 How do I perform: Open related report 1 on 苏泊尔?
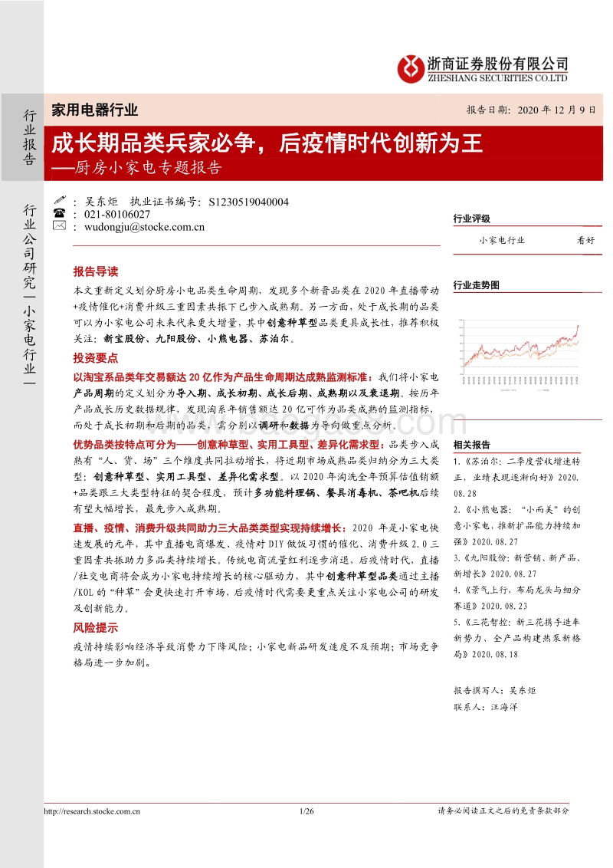[x=516, y=477]
